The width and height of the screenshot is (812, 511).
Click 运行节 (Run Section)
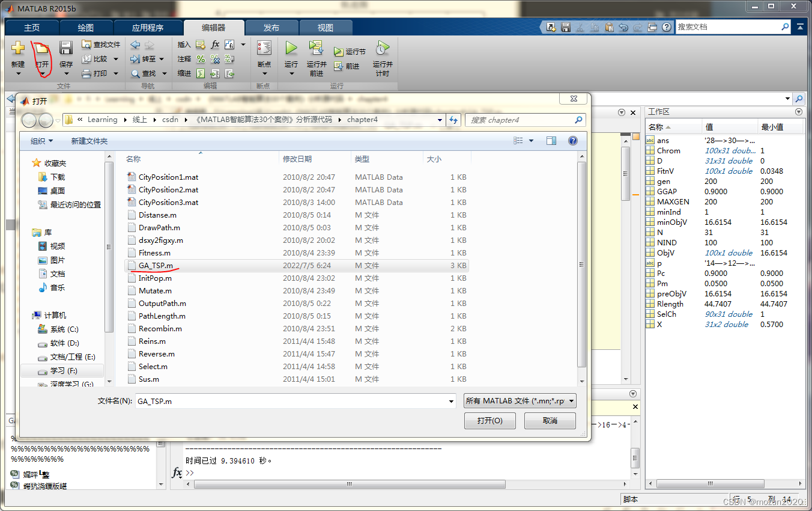tap(350, 52)
